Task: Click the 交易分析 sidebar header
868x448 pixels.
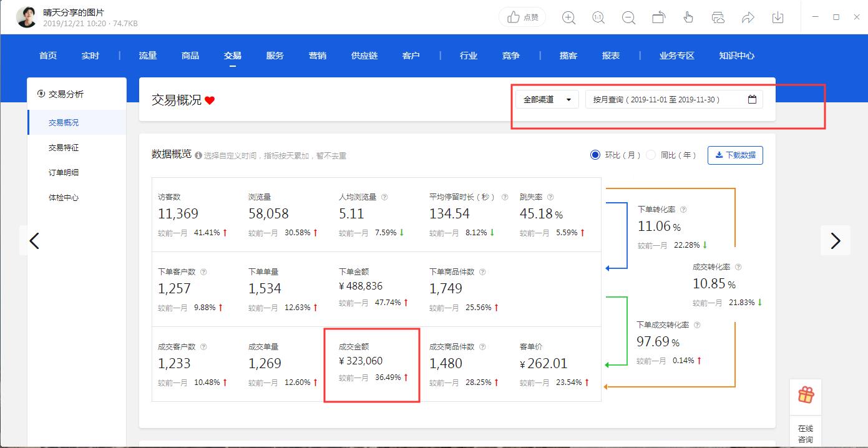Action: coord(61,94)
